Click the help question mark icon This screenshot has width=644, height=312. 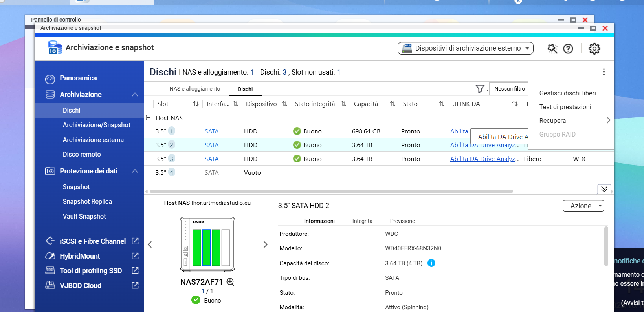tap(568, 49)
